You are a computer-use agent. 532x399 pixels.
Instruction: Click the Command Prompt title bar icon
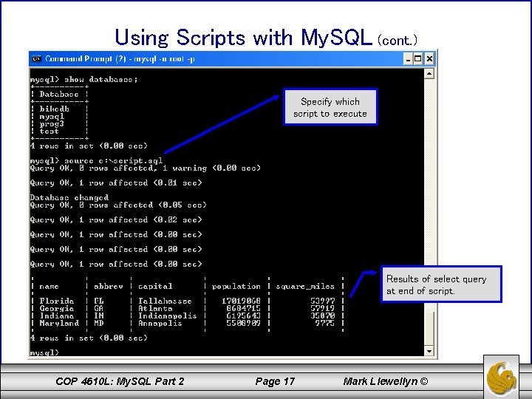pos(36,58)
